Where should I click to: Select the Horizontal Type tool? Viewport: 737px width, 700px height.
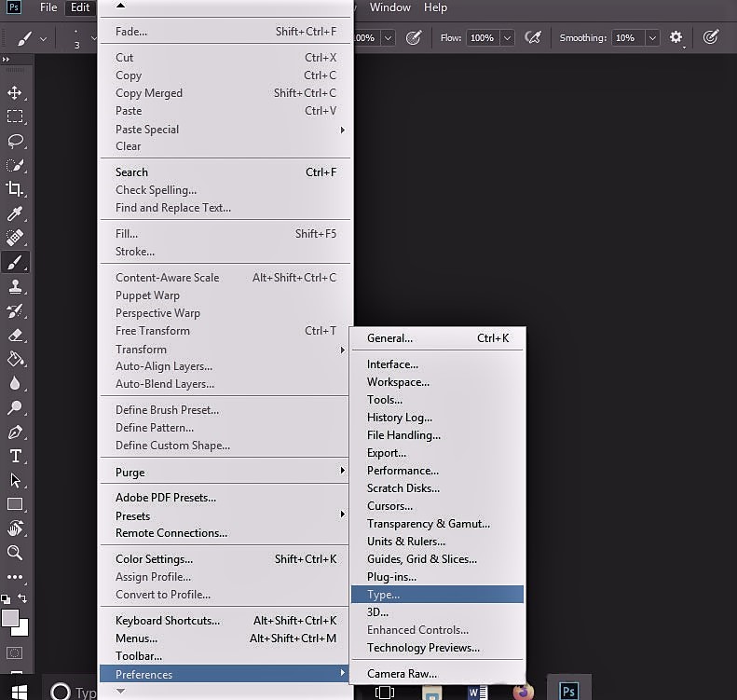point(15,456)
